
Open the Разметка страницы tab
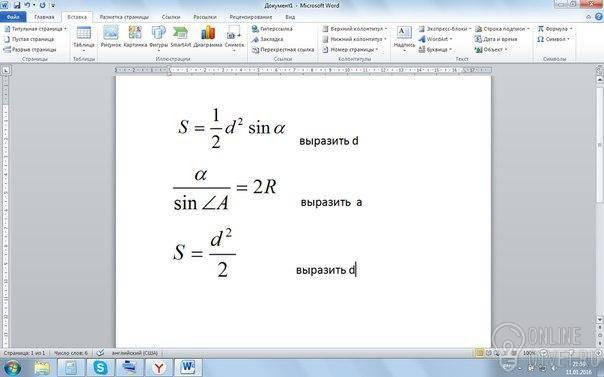coord(124,17)
